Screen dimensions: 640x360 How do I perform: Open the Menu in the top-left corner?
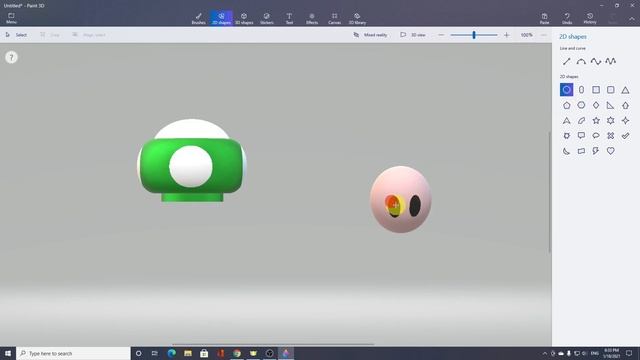(11, 18)
